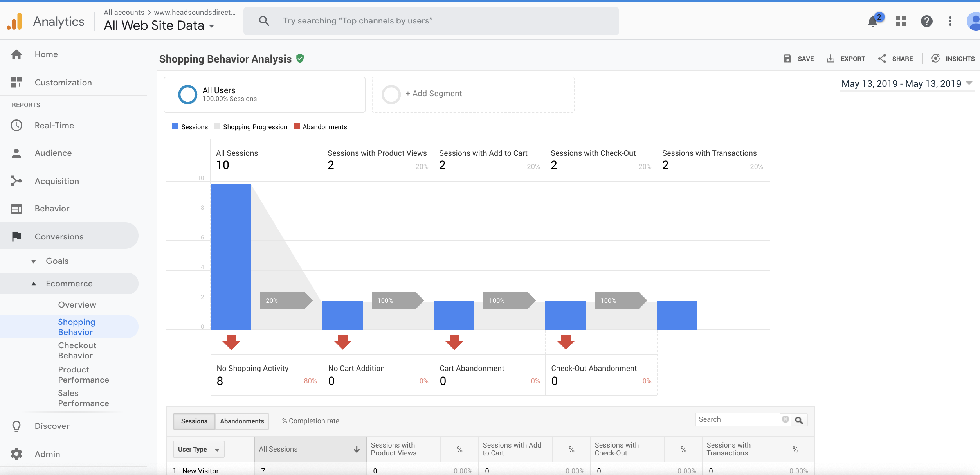
Task: Click the Discover lightbulb icon
Action: tap(16, 426)
